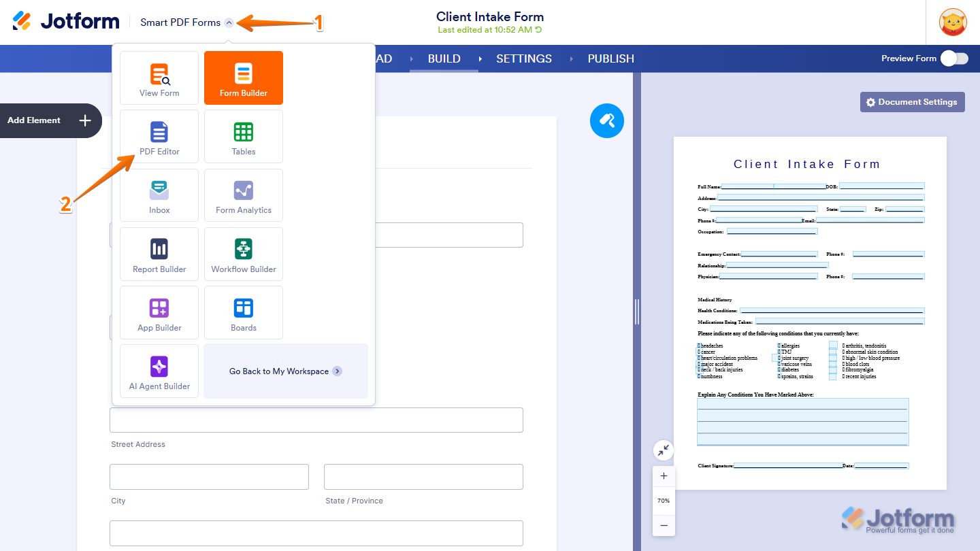The width and height of the screenshot is (980, 551).
Task: Switch to the SETTINGS tab
Action: pos(524,59)
